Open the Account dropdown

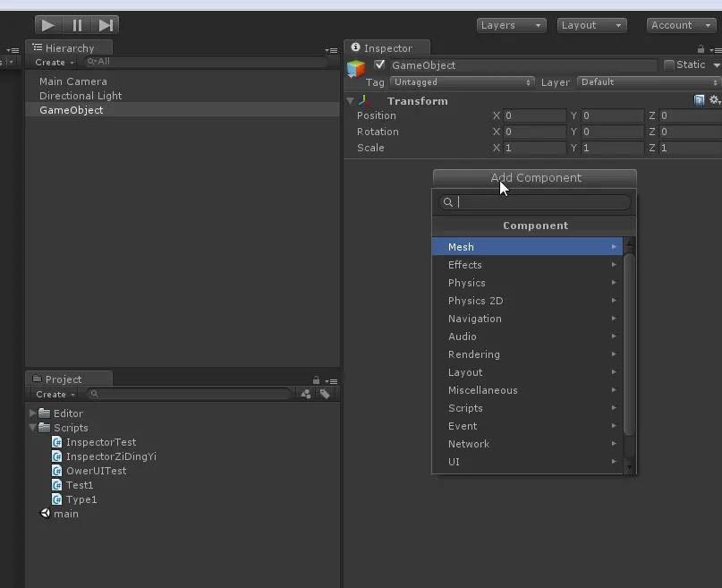682,25
